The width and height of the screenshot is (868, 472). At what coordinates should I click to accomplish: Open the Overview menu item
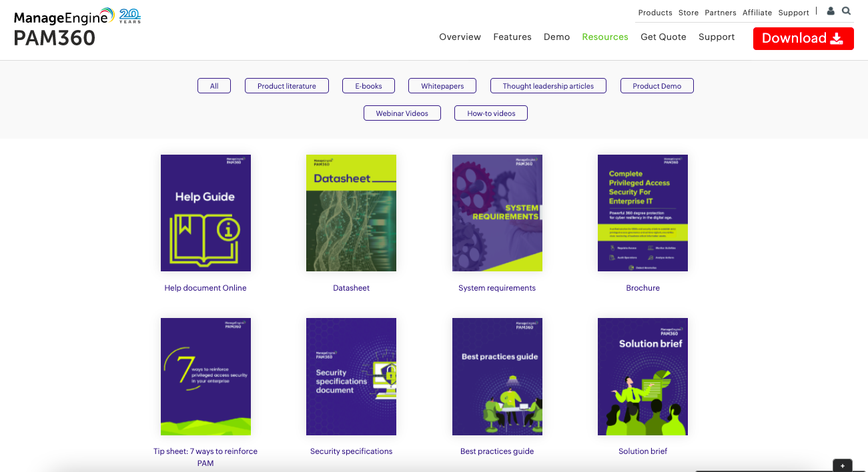click(x=460, y=37)
